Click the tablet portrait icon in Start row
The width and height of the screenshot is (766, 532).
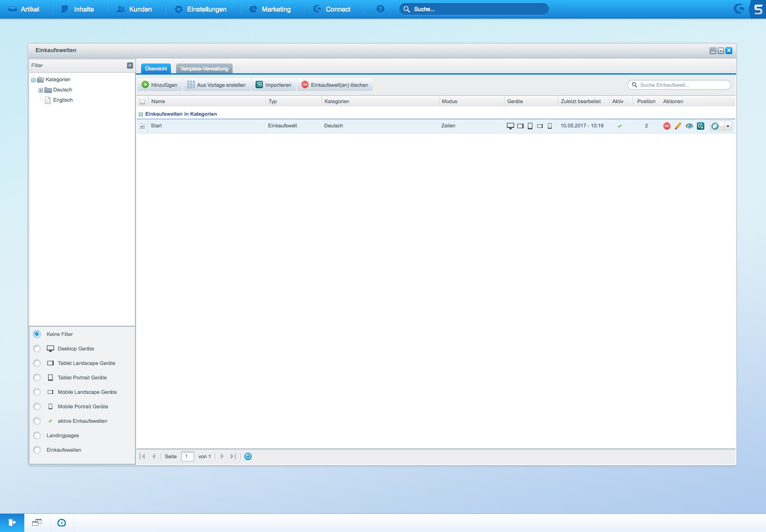[530, 126]
